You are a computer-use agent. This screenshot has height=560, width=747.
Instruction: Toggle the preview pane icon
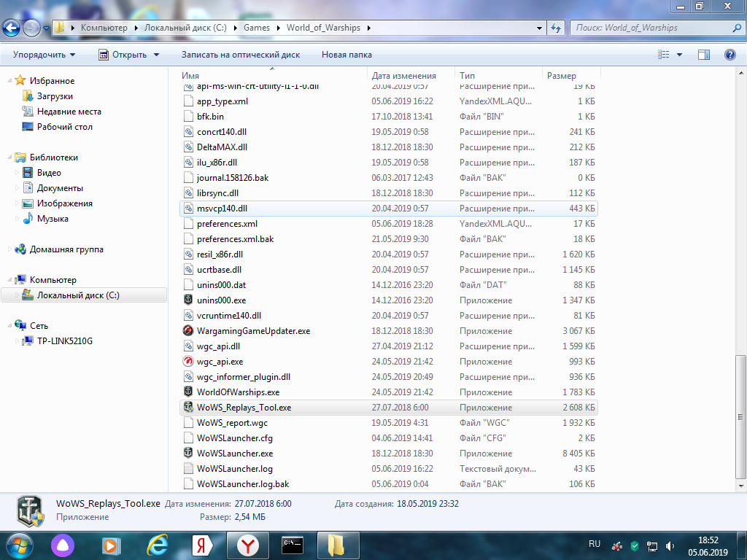click(704, 55)
